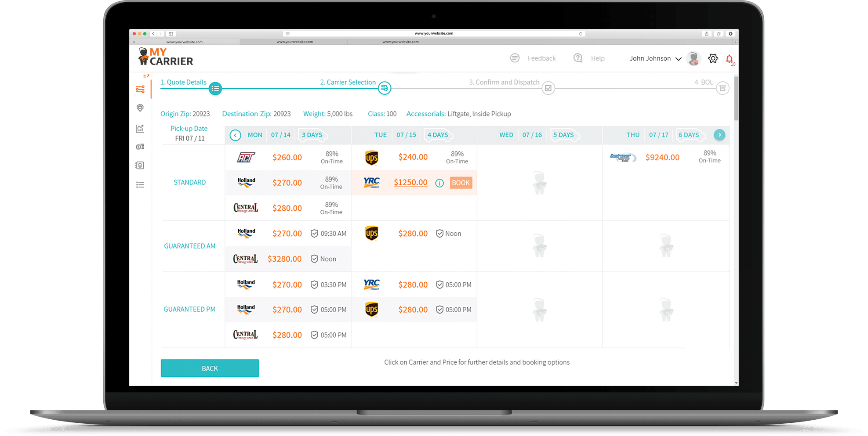Click the STANDARD service row label
The width and height of the screenshot is (868, 436).
(189, 182)
